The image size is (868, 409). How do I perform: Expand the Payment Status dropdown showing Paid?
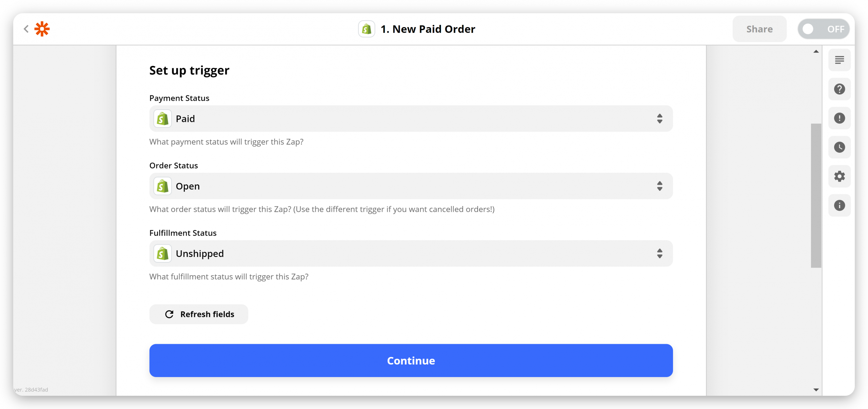point(411,119)
